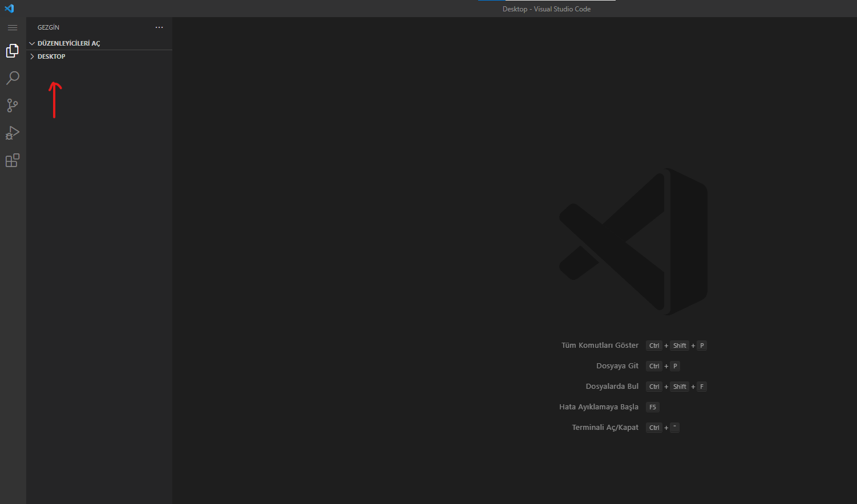Click the 'Dosyalarda Bul' hint text

(612, 387)
